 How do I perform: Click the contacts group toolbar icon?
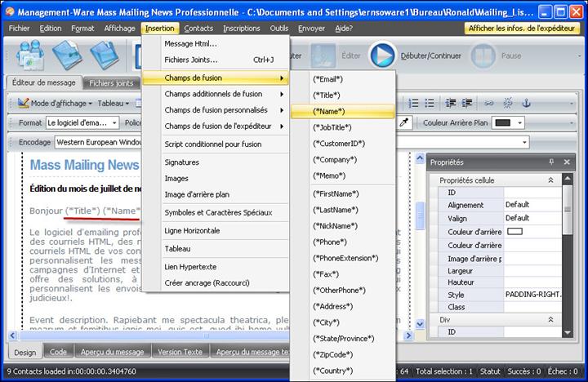coord(30,56)
